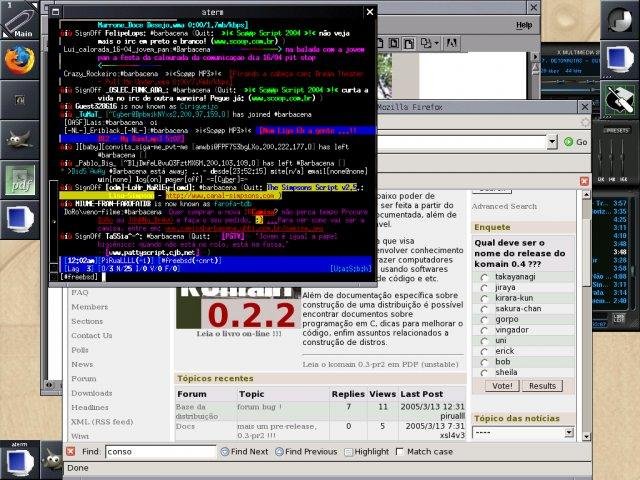Click the small square emblem dock tile below Firefox

(20, 100)
